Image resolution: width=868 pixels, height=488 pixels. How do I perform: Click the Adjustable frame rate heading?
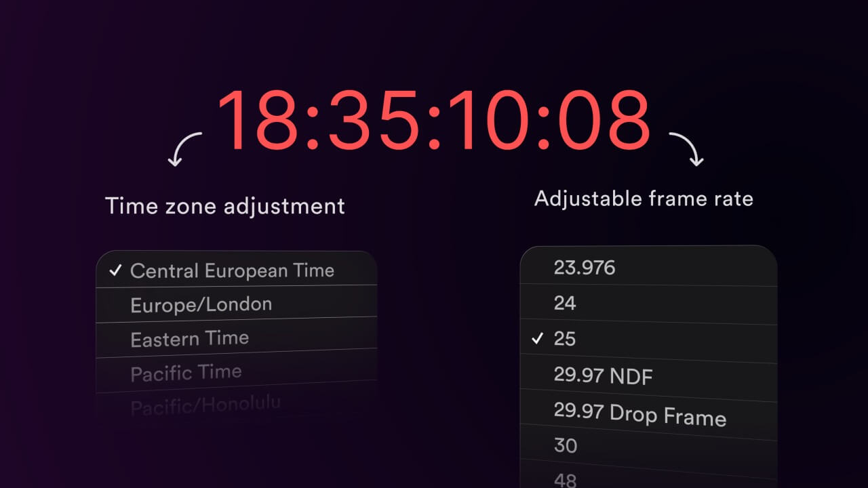(644, 199)
